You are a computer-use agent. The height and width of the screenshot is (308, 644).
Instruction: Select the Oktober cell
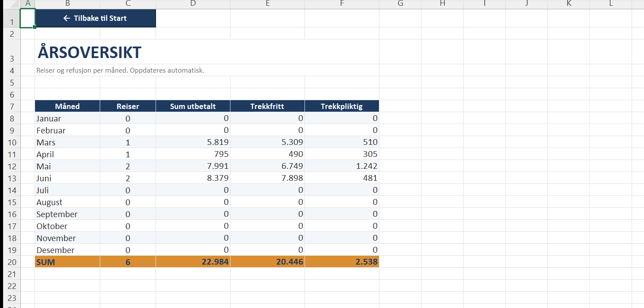(67, 226)
